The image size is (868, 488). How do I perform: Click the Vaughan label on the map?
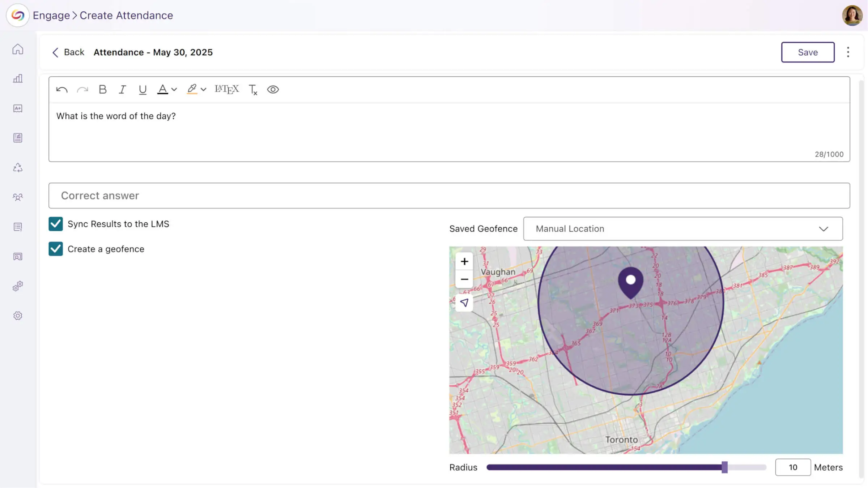click(498, 272)
